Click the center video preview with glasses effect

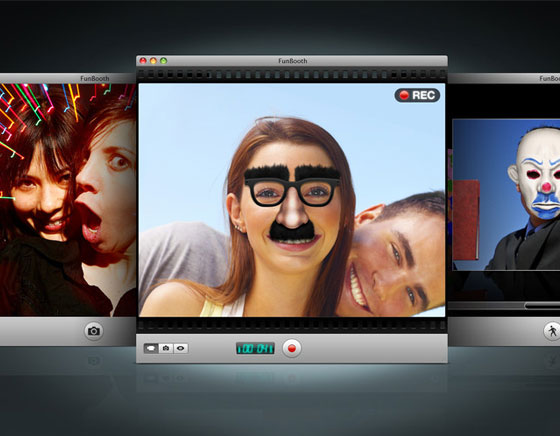(292, 200)
